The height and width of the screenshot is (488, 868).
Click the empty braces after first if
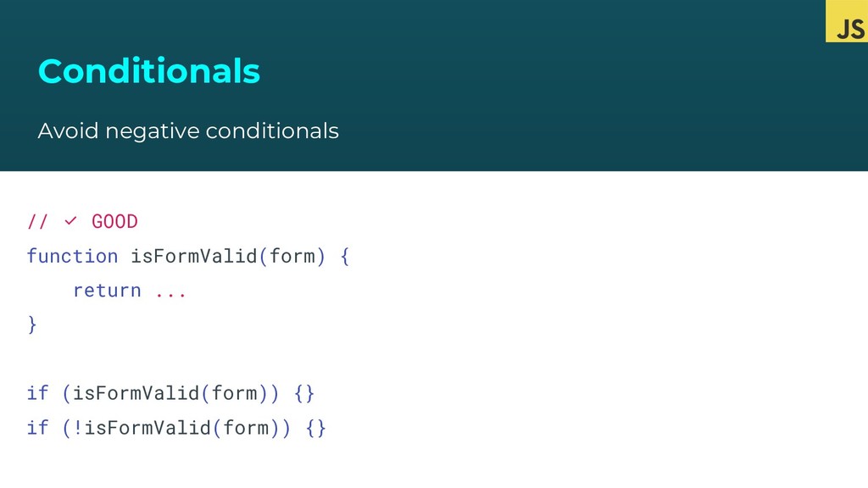pos(304,393)
